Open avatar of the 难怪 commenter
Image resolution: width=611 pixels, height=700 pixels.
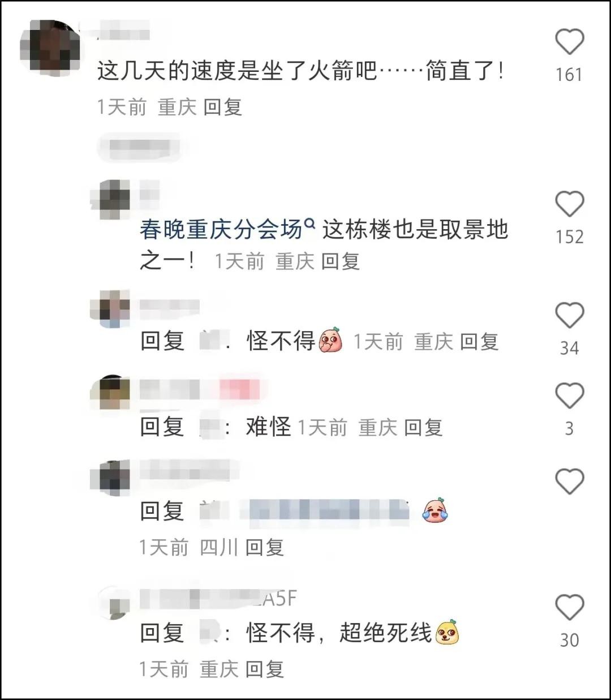tap(115, 393)
